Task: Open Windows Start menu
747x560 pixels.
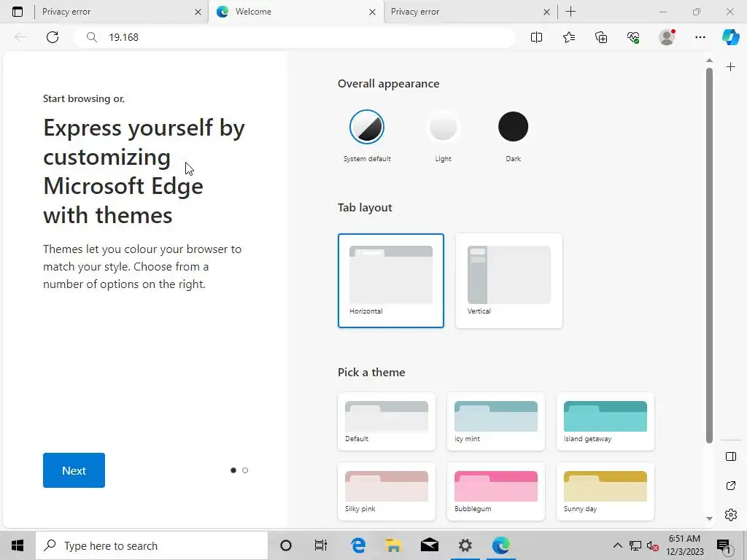Action: [x=18, y=545]
